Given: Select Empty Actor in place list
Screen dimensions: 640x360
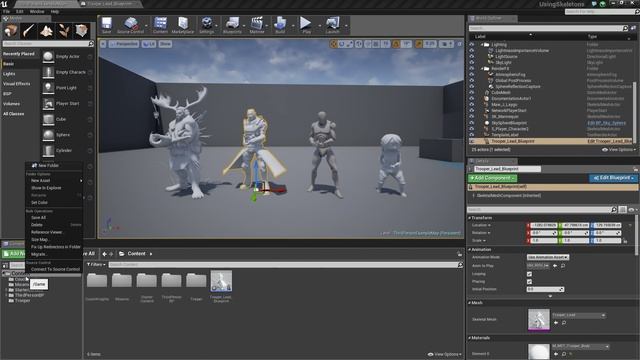Looking at the screenshot, I should 67,56.
